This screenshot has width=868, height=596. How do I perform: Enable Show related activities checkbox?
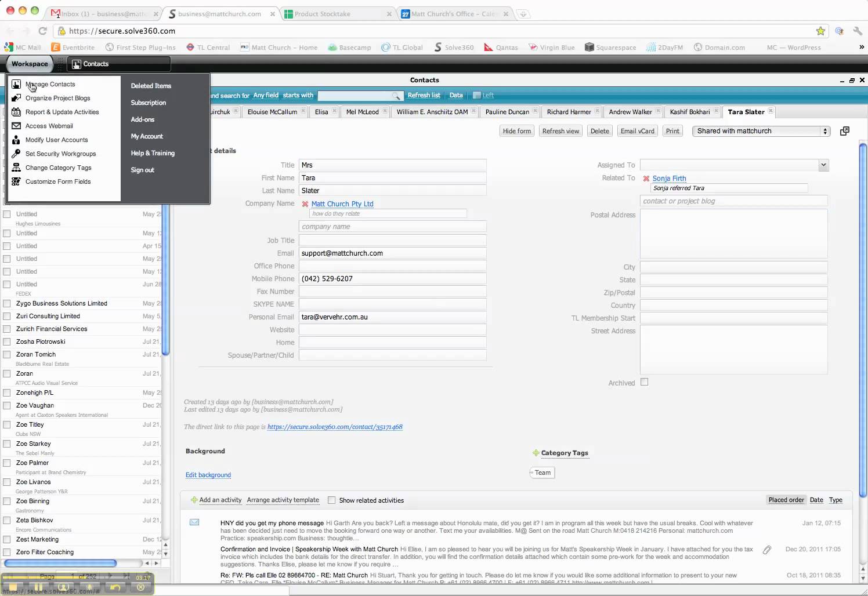[x=332, y=500]
